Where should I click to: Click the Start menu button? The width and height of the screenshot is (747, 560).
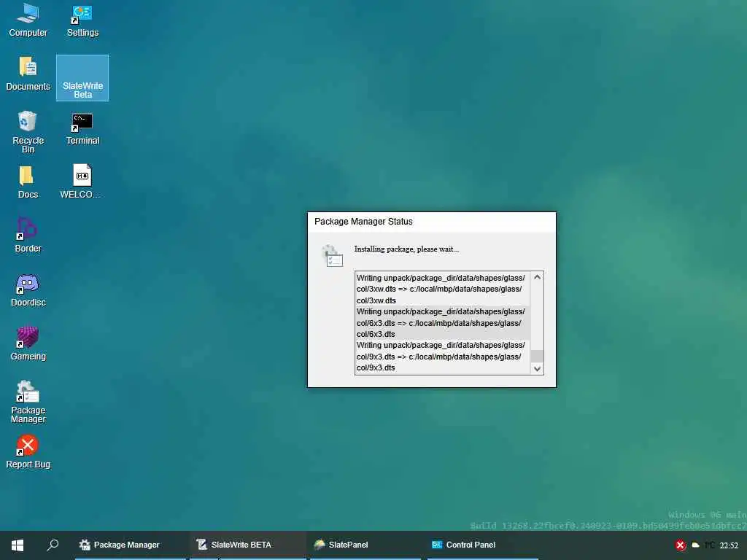(18, 545)
